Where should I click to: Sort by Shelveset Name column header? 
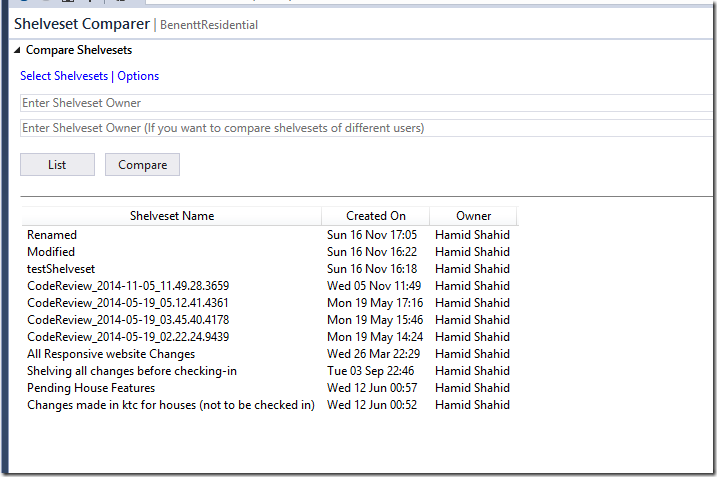(171, 215)
